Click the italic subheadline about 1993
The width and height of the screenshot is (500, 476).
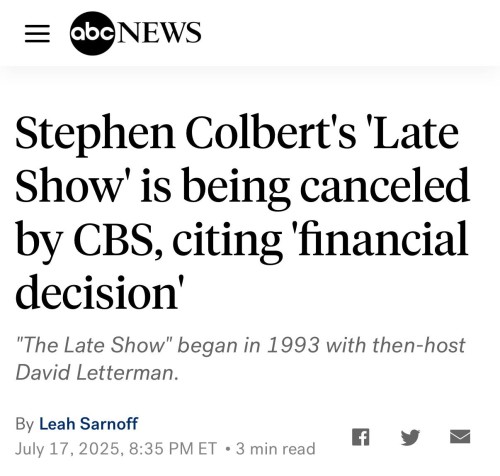(240, 359)
